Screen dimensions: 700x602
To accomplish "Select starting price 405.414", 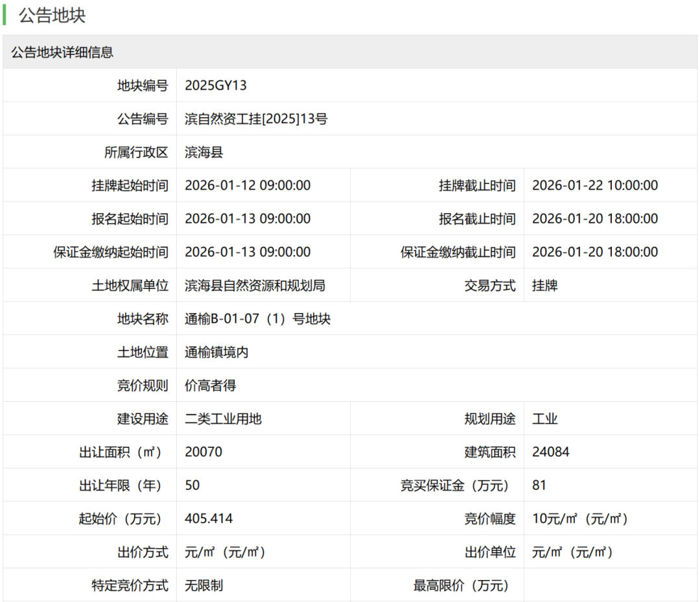I will pyautogui.click(x=209, y=519).
